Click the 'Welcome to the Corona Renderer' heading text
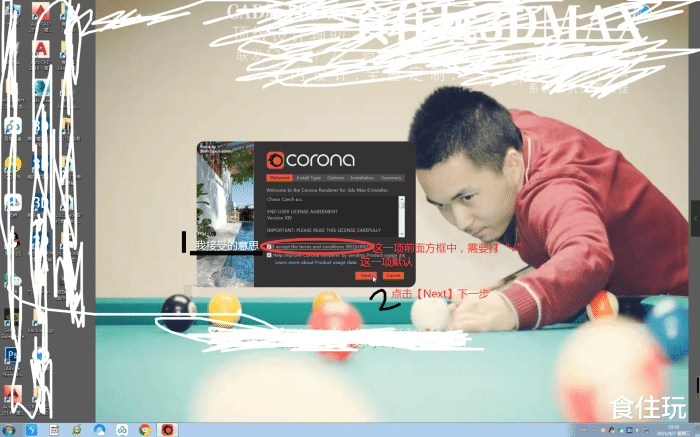This screenshot has width=700, height=437. tap(328, 190)
